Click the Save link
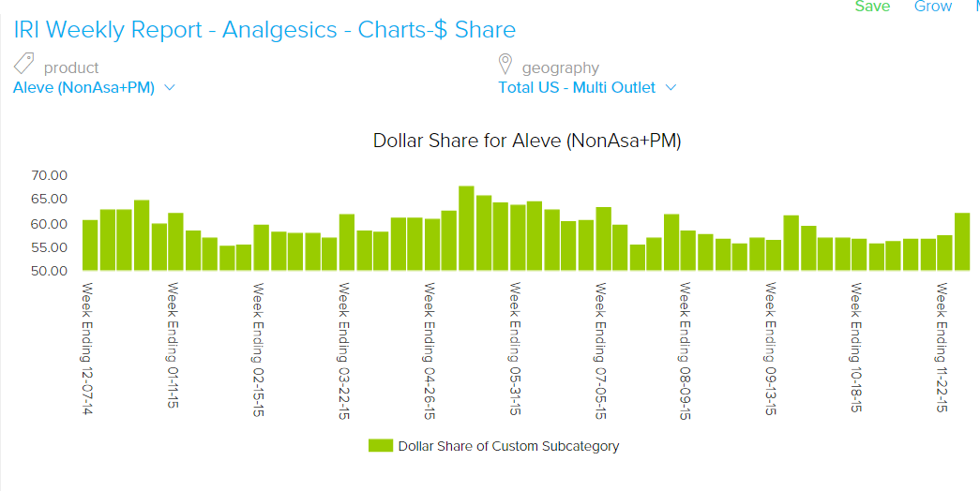Image resolution: width=980 pixels, height=491 pixels. pos(872,7)
